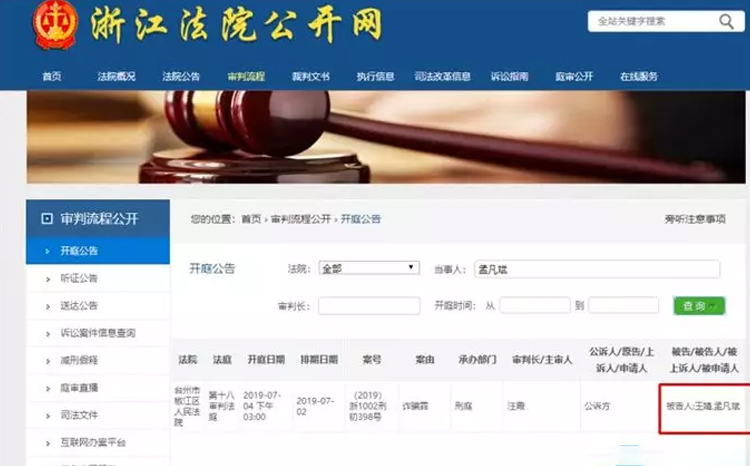Click the 被告/被告人/被上诉人/被申请人 column header
The height and width of the screenshot is (466, 750).
click(704, 360)
